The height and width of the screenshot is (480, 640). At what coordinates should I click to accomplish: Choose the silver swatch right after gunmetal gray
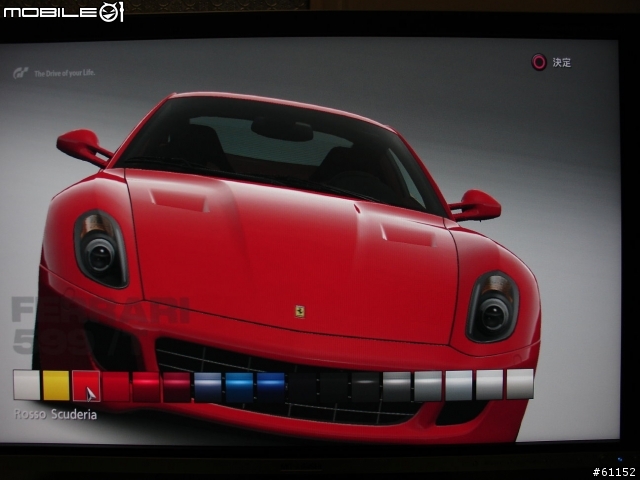pyautogui.click(x=428, y=386)
